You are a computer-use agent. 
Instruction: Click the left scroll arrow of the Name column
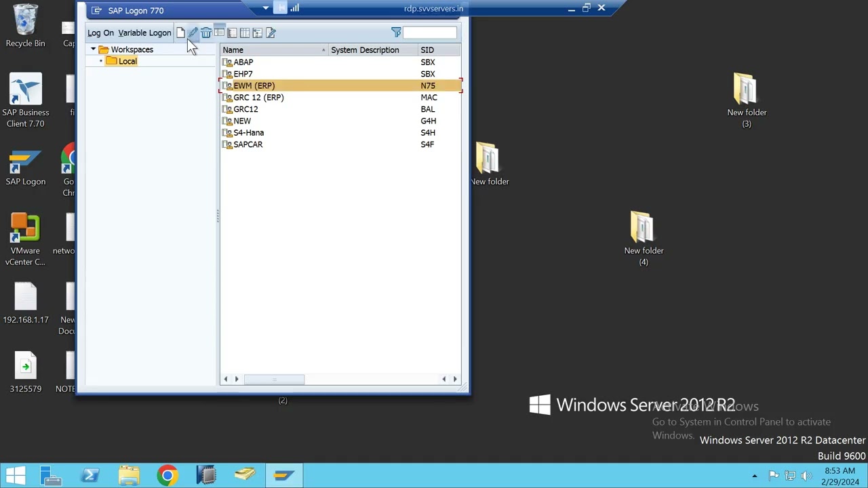[226, 379]
